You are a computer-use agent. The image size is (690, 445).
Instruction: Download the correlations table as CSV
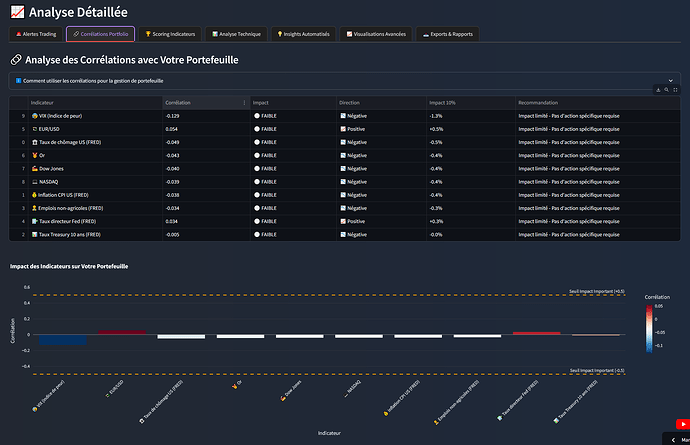(x=657, y=90)
